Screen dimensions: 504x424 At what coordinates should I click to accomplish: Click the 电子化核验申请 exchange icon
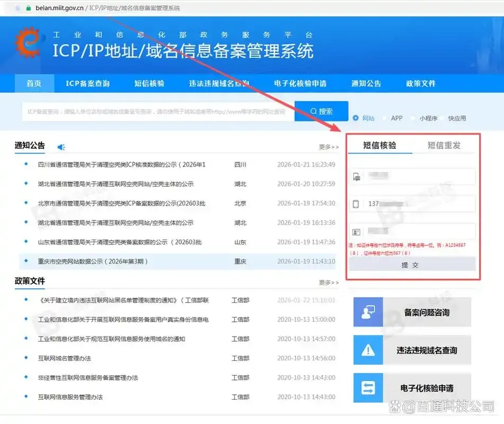tap(368, 387)
